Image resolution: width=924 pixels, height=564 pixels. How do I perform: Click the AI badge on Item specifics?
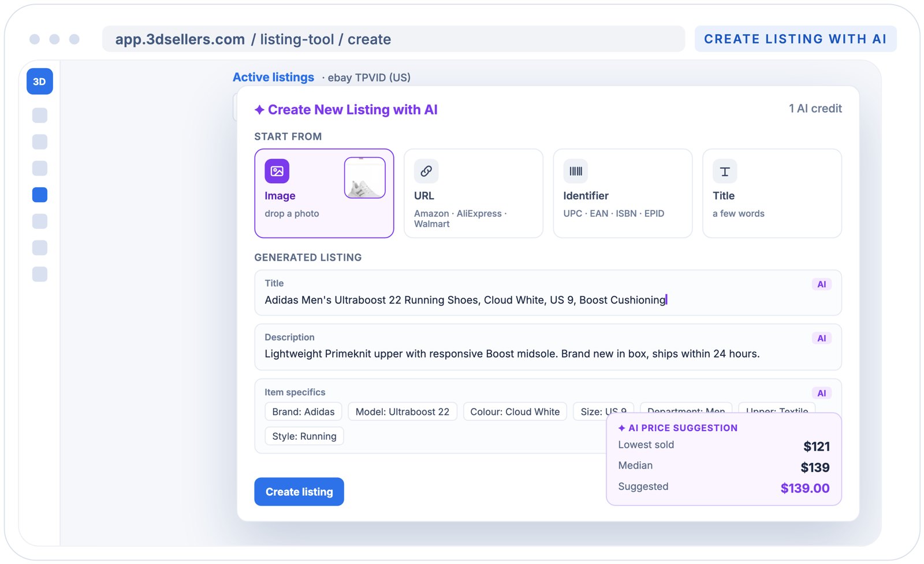[x=821, y=394]
